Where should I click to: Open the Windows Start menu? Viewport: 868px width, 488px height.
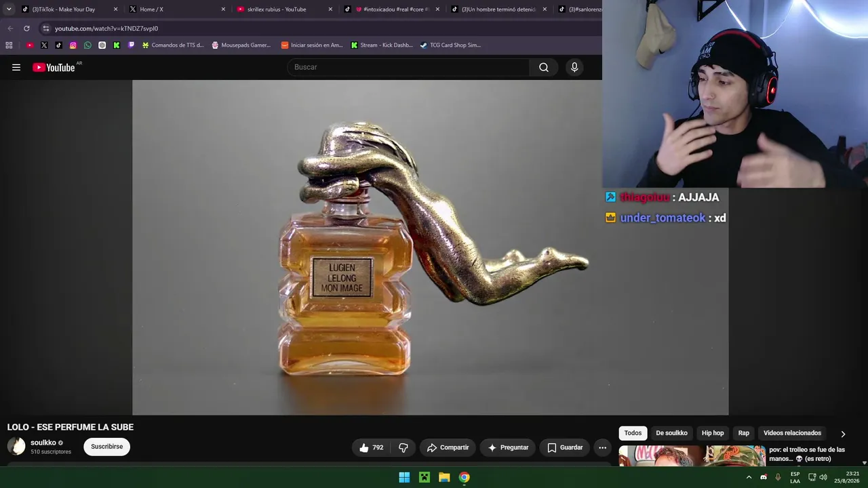404,477
